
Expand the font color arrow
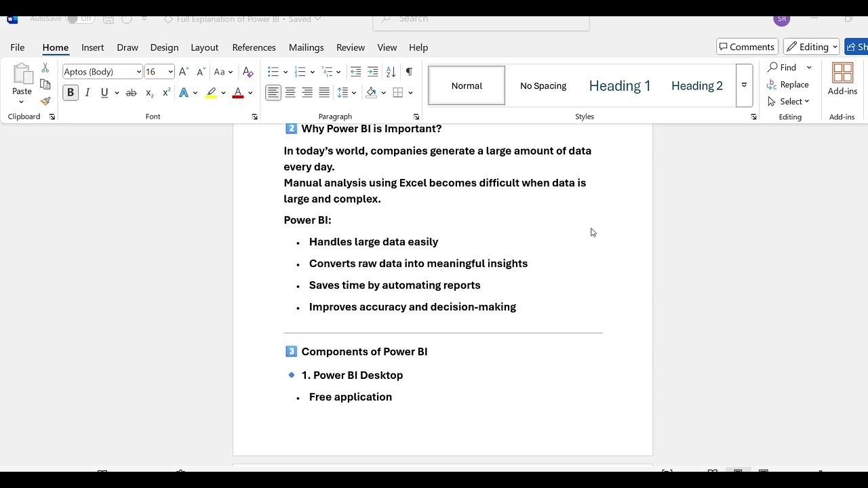250,93
